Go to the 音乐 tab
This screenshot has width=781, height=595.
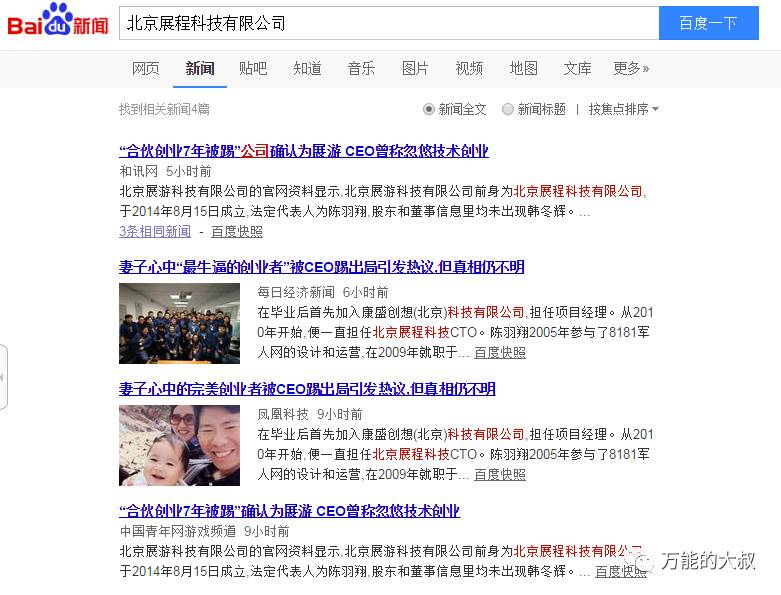point(361,68)
